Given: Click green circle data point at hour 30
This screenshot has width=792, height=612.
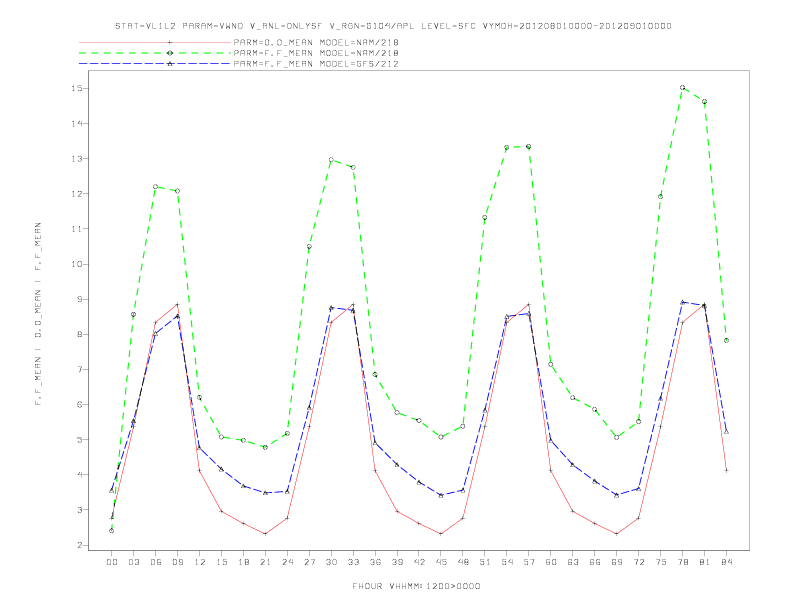Looking at the screenshot, I should 331,160.
